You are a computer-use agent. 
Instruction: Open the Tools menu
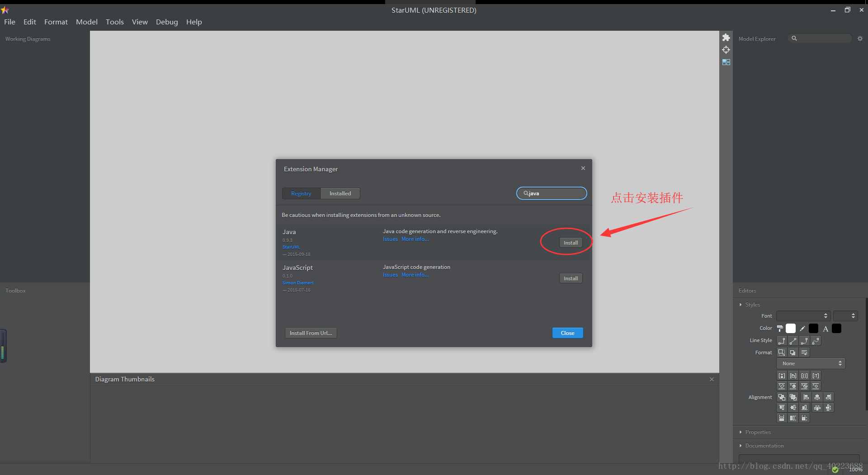(x=115, y=22)
